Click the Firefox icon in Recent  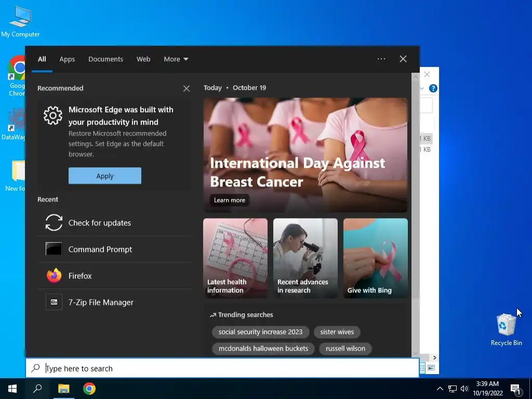tap(54, 275)
